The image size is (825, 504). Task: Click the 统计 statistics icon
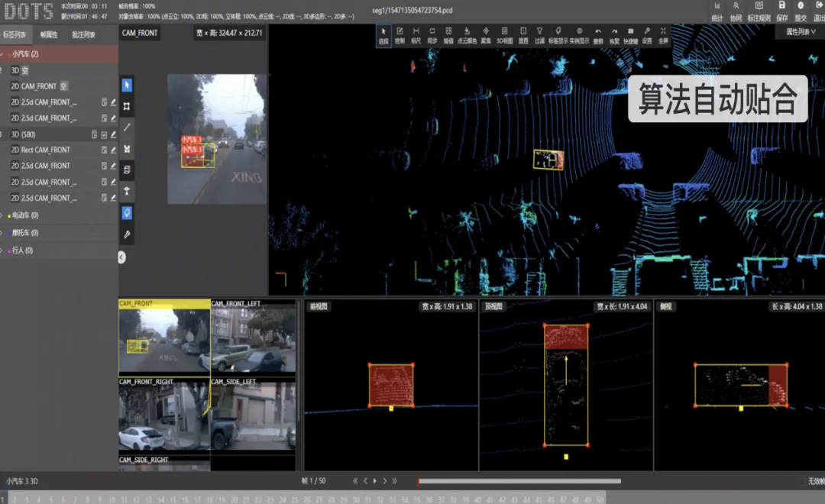tap(717, 10)
